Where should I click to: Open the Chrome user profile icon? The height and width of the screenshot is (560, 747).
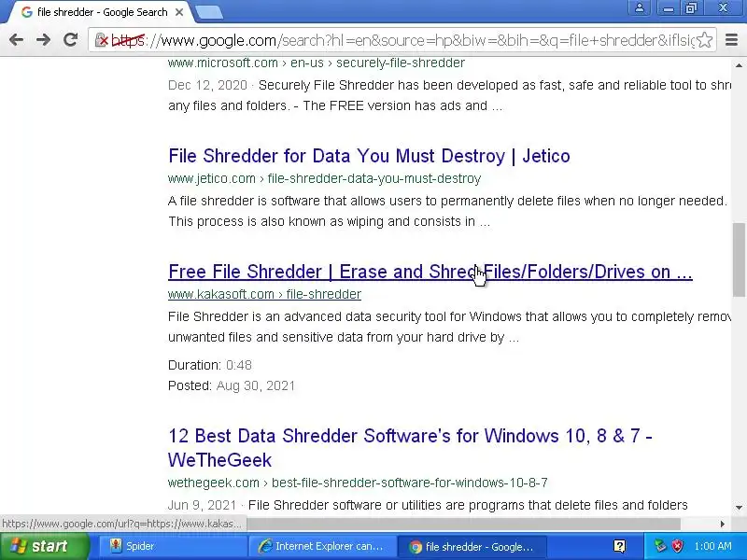click(x=640, y=7)
